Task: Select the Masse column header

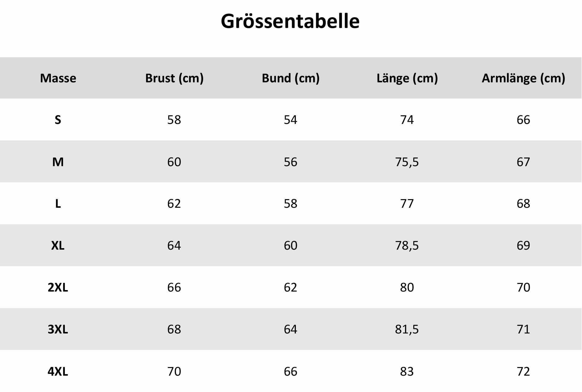Action: coord(58,78)
